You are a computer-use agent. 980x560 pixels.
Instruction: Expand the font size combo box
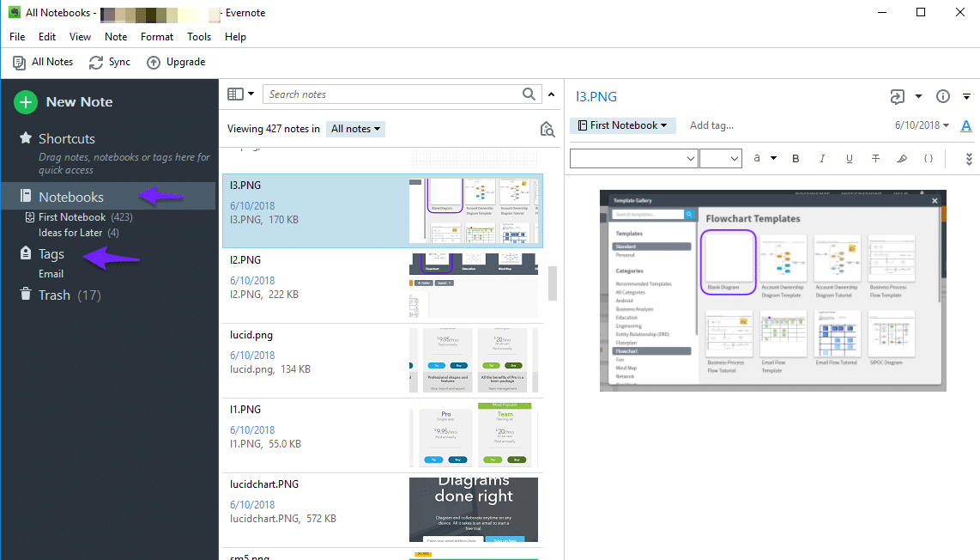[x=720, y=158]
